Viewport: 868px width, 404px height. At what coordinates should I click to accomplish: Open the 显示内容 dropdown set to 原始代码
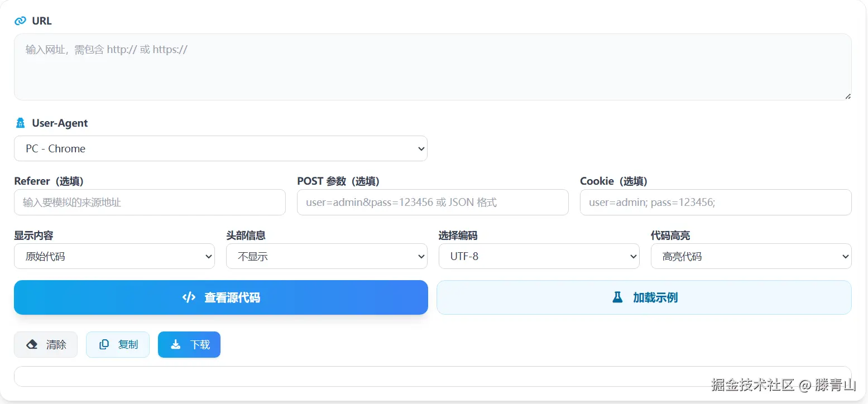(114, 256)
